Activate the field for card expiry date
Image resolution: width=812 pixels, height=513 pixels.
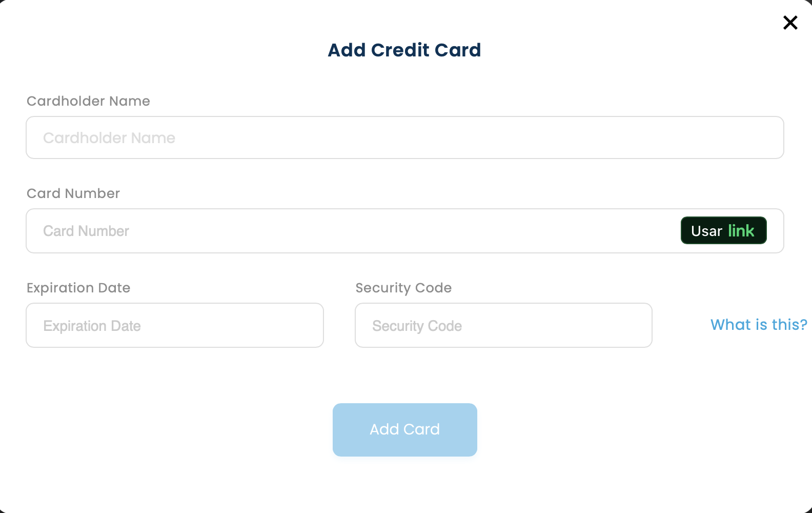click(x=175, y=325)
